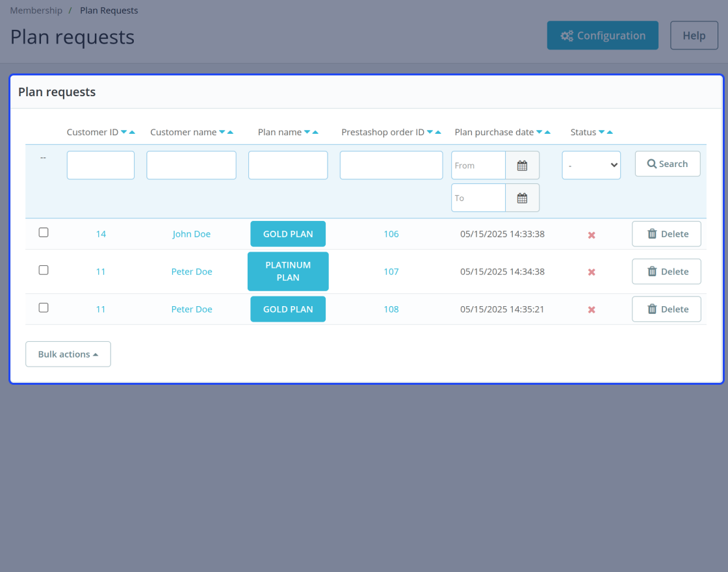This screenshot has height=572, width=728.
Task: Open calendar for To date
Action: (523, 198)
